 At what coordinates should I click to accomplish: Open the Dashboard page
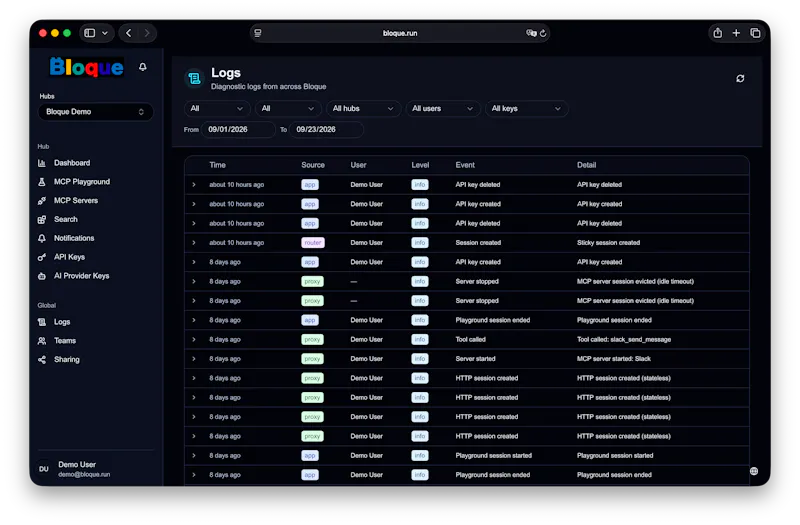click(x=72, y=163)
